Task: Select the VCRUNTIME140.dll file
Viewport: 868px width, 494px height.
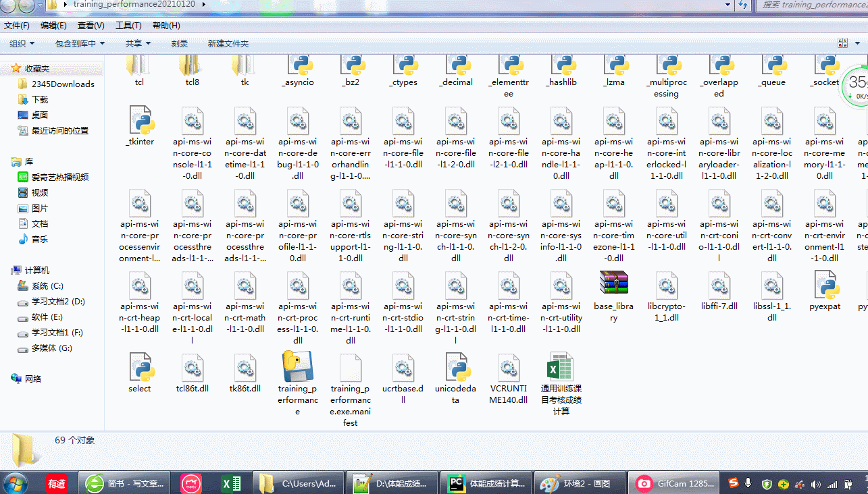Action: pos(509,379)
